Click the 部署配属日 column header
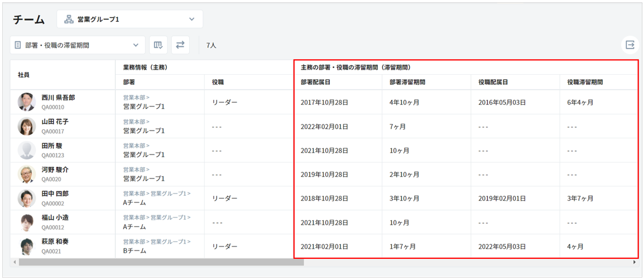 (315, 82)
